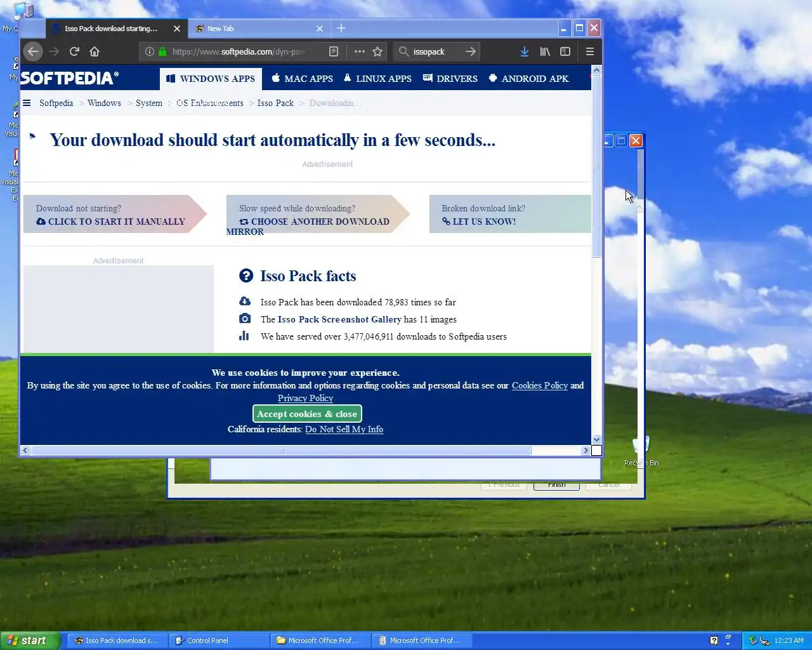Click the green padlock security icon
This screenshot has width=812, height=650.
coord(162,51)
